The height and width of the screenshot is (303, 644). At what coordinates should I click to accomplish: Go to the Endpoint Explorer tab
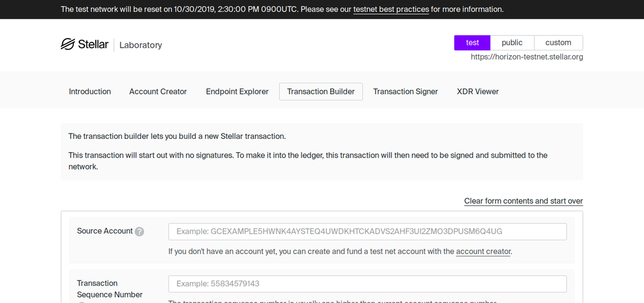(x=237, y=92)
